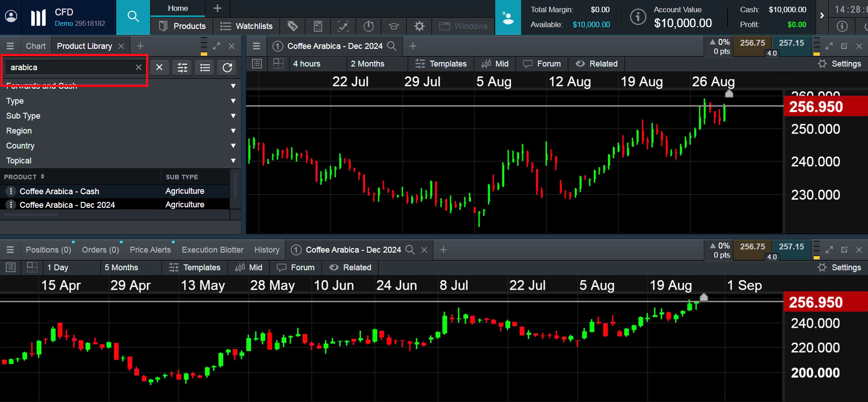Screen dimensions: 868x402
Task: Open the gear settings icon in main toolbar
Action: pos(419,26)
